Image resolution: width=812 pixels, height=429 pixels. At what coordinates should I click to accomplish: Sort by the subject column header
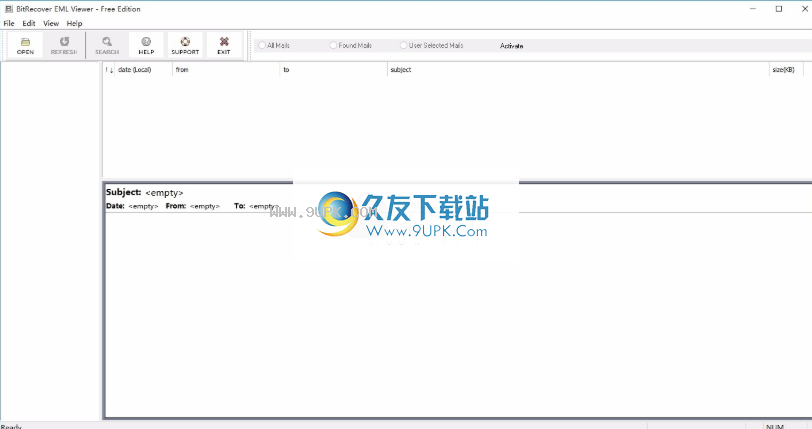coord(578,69)
